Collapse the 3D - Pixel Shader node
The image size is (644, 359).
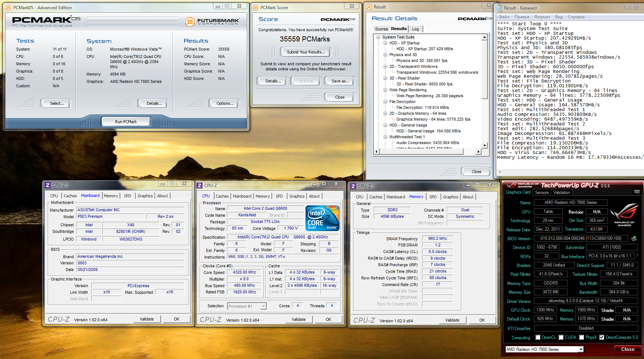pyautogui.click(x=385, y=78)
